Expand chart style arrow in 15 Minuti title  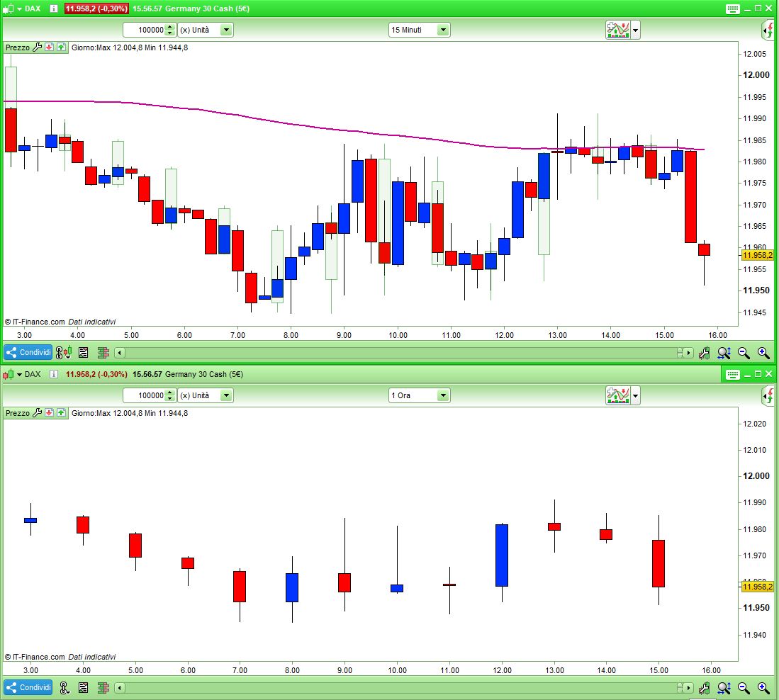click(x=19, y=9)
